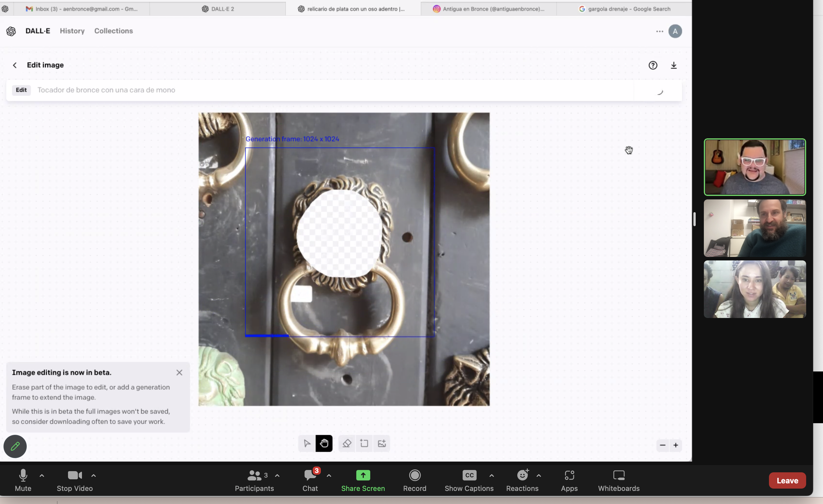Select the arrow pointer tool

pyautogui.click(x=307, y=444)
